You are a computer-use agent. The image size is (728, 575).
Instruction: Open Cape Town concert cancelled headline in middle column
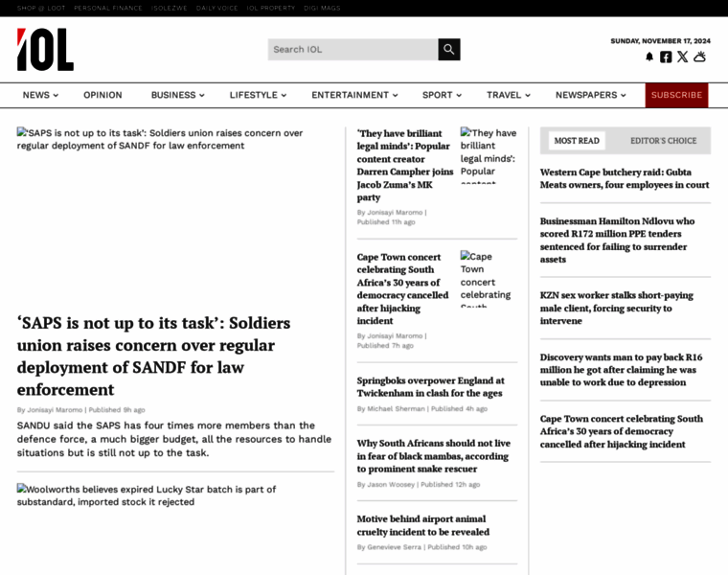[402, 288]
